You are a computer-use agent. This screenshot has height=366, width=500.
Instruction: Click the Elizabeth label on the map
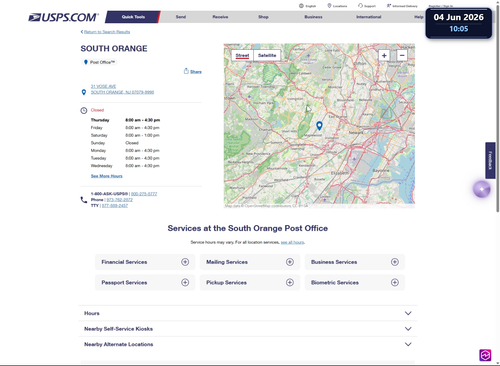pyautogui.click(x=340, y=173)
